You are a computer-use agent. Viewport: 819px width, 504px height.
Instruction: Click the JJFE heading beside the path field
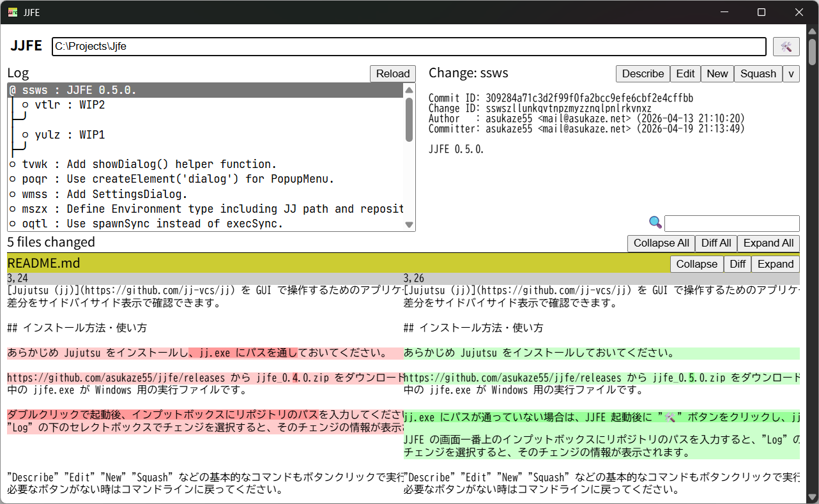click(26, 46)
